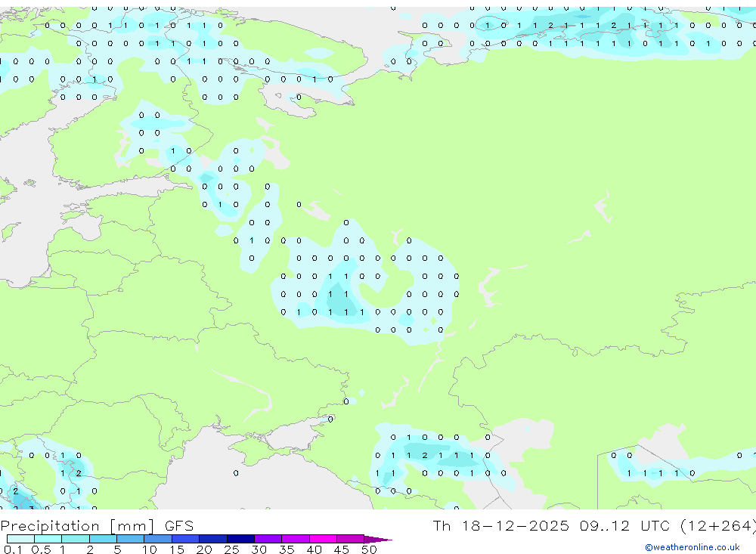Pick the royal blue 15–20 mm legend swatch
The height and width of the screenshot is (554, 756).
[x=186, y=539]
